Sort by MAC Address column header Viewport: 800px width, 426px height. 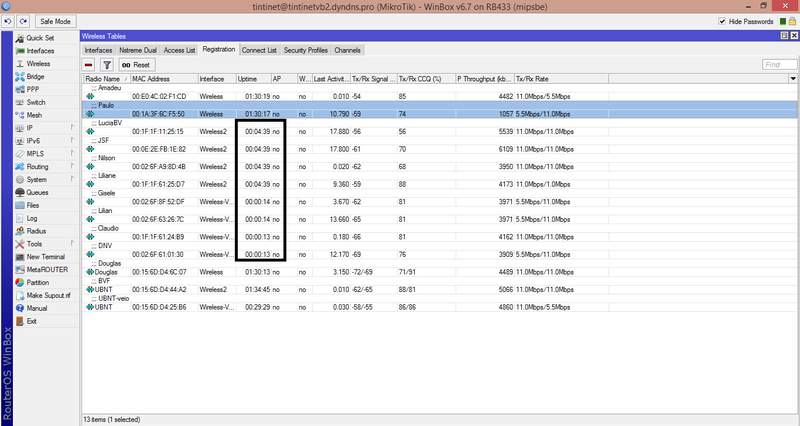164,79
